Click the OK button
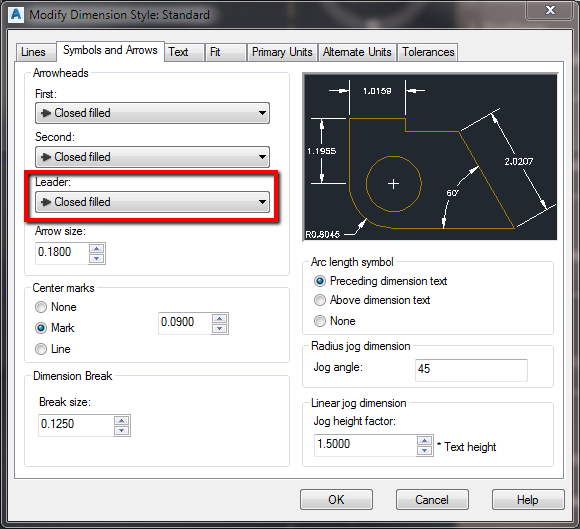Screen dimensions: 580x529 click(x=336, y=500)
